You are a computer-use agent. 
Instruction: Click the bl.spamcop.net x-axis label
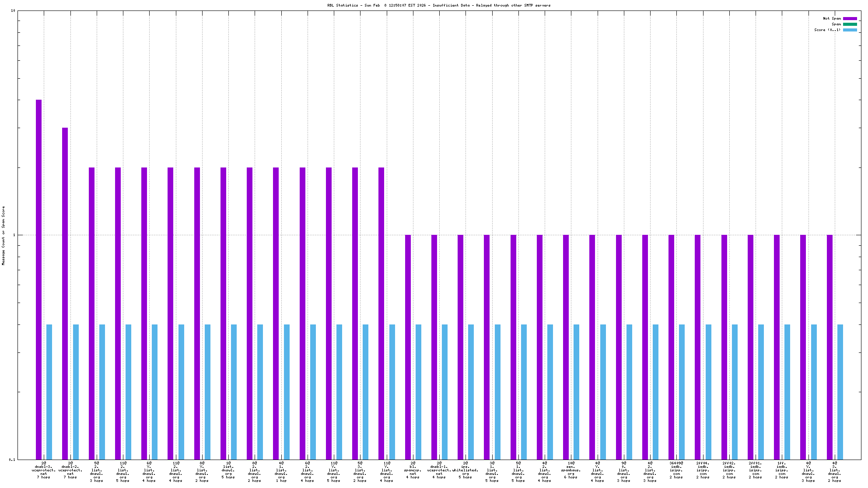click(x=413, y=470)
